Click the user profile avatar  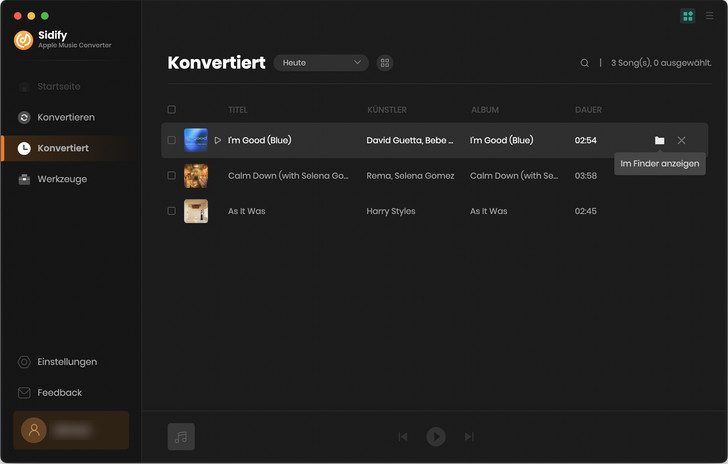coord(34,430)
